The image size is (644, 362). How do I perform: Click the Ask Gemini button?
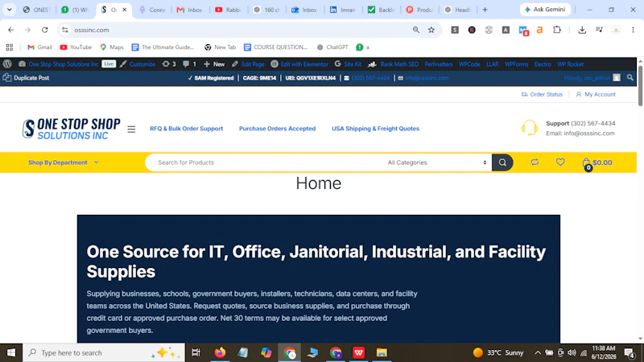coord(545,10)
